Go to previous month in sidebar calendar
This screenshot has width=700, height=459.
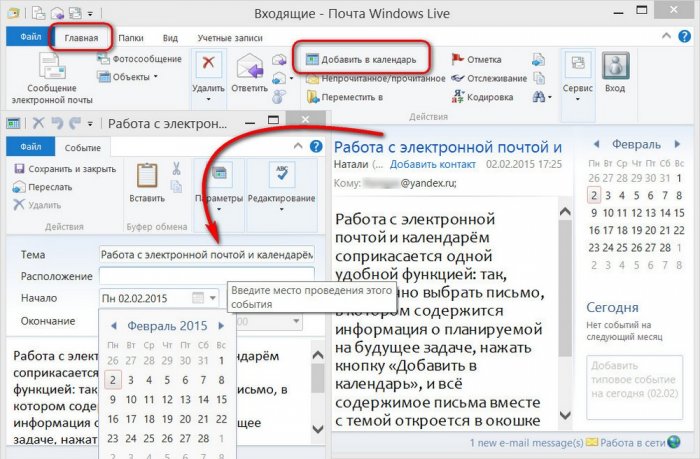pyautogui.click(x=596, y=144)
